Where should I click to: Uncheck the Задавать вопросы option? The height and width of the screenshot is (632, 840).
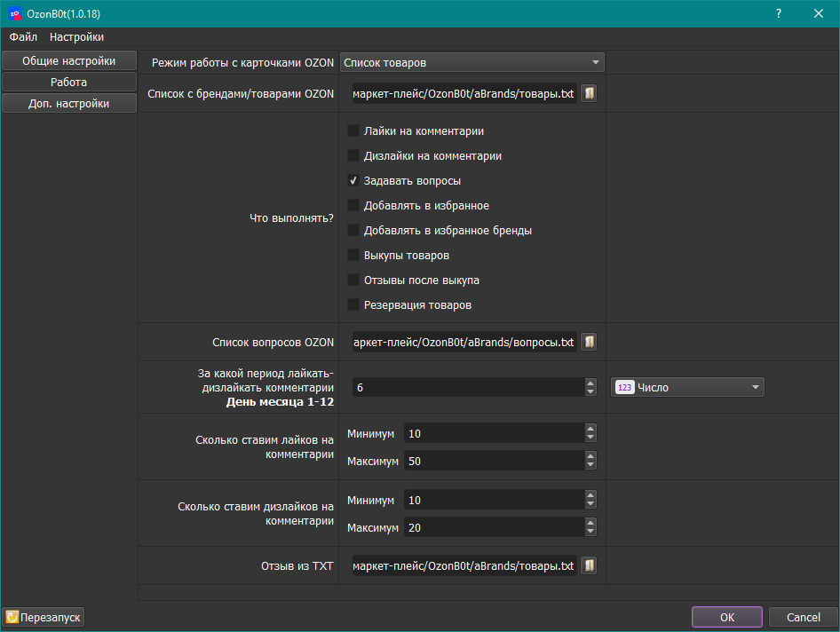click(x=353, y=180)
